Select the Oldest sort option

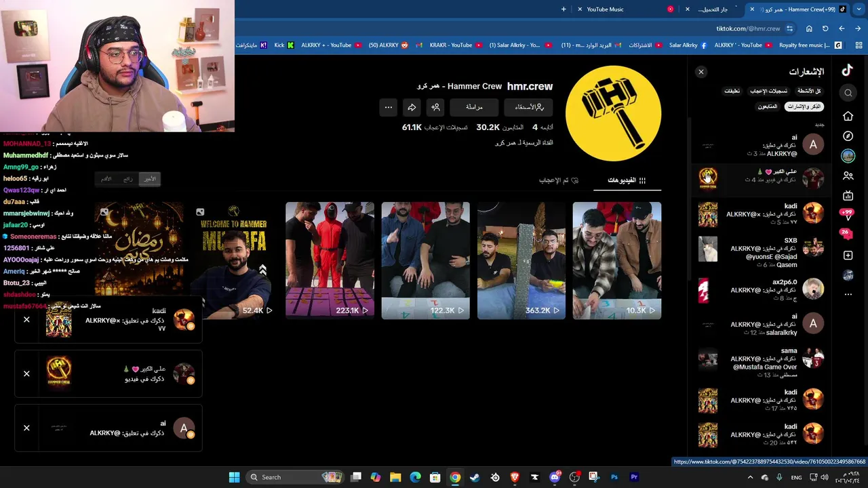tap(106, 179)
